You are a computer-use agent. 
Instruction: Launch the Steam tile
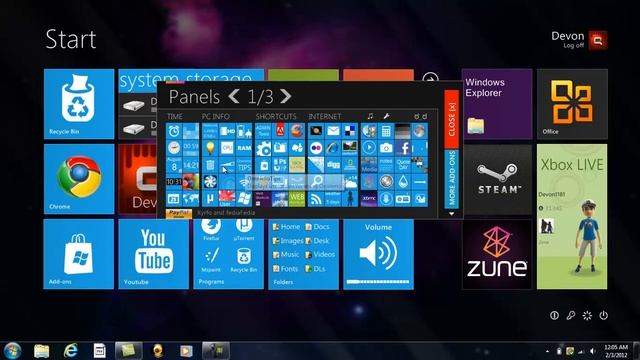(497, 179)
